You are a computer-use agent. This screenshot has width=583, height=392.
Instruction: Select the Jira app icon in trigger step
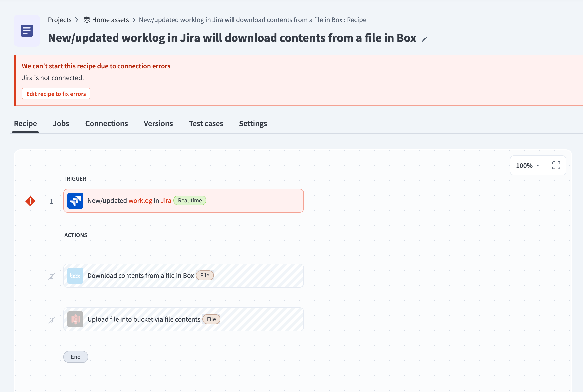click(x=75, y=201)
